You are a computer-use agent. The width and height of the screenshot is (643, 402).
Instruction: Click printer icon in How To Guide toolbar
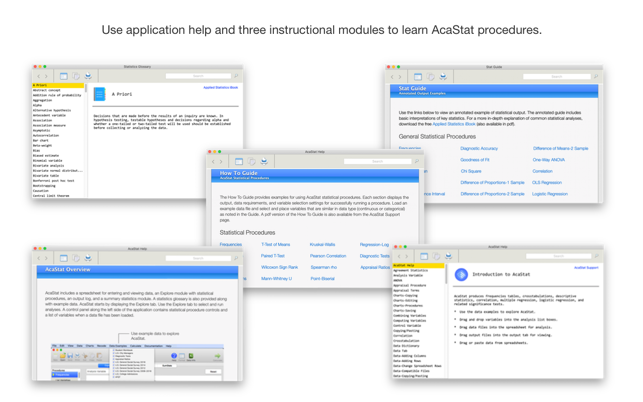click(264, 162)
